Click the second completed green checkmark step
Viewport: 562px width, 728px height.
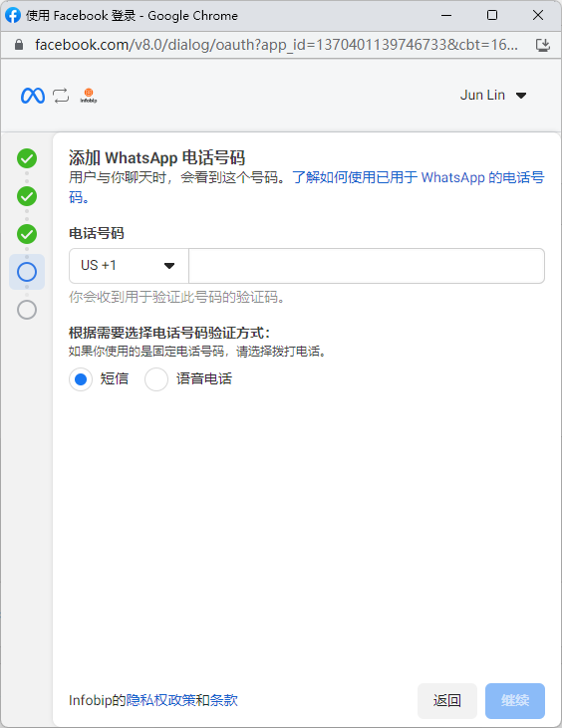27,196
